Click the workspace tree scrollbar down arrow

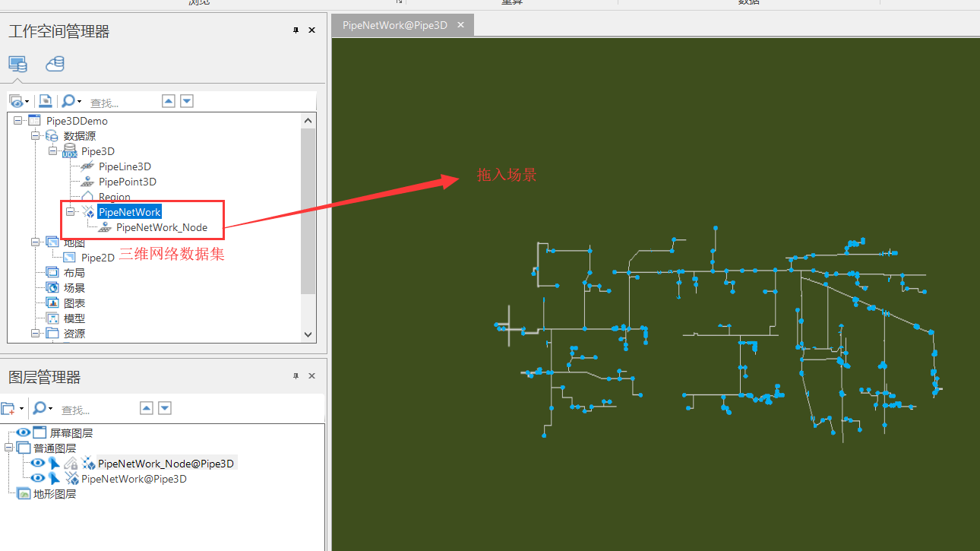click(x=308, y=334)
